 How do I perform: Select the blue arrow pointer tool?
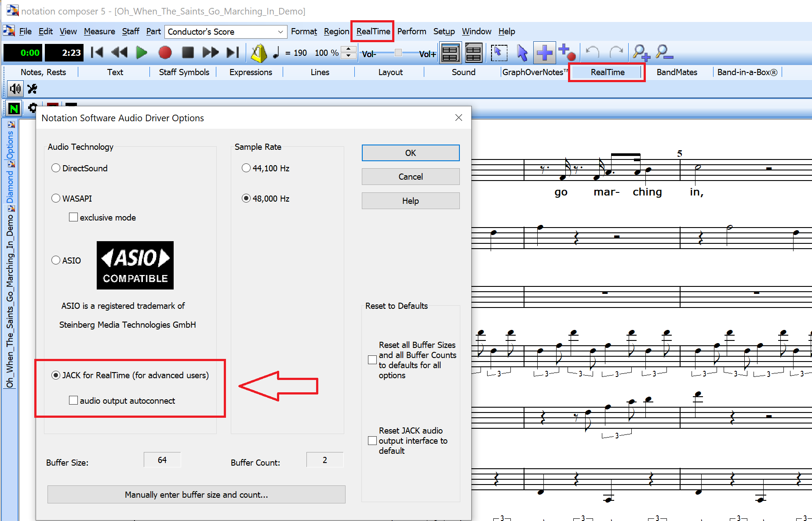(522, 53)
